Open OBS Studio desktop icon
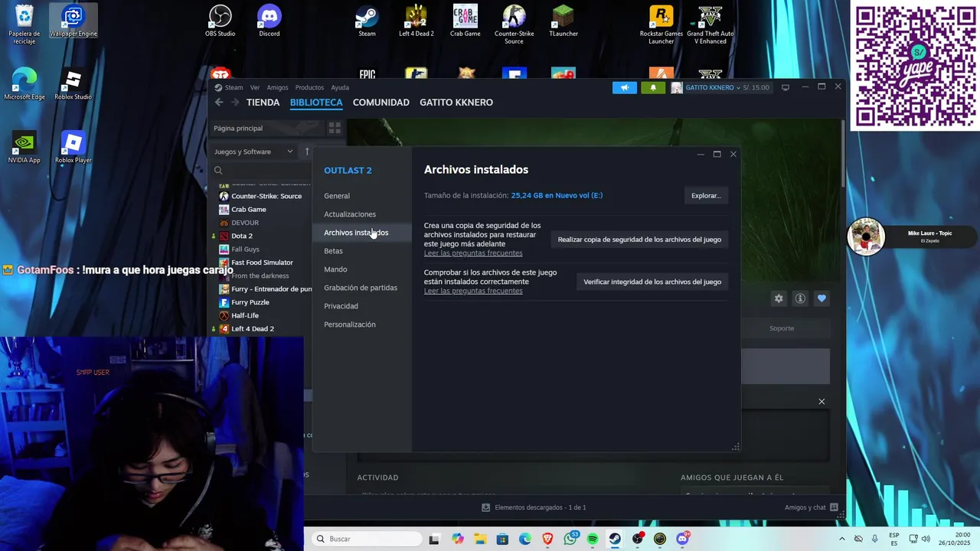This screenshot has width=980, height=551. [x=220, y=21]
